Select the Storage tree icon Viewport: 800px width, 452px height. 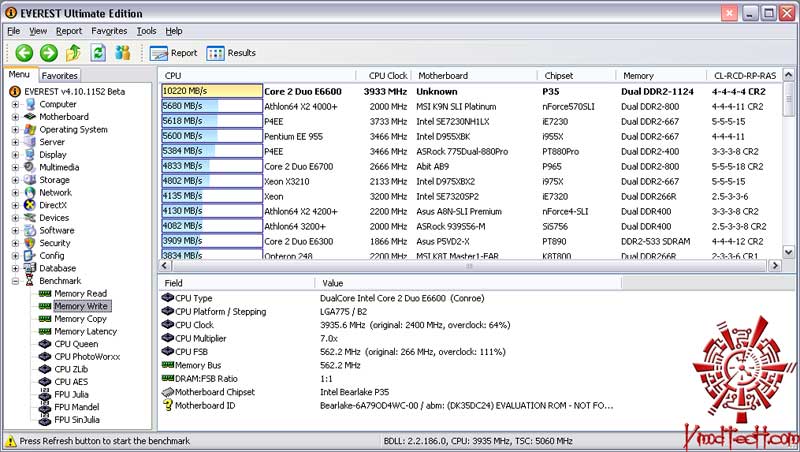click(30, 180)
